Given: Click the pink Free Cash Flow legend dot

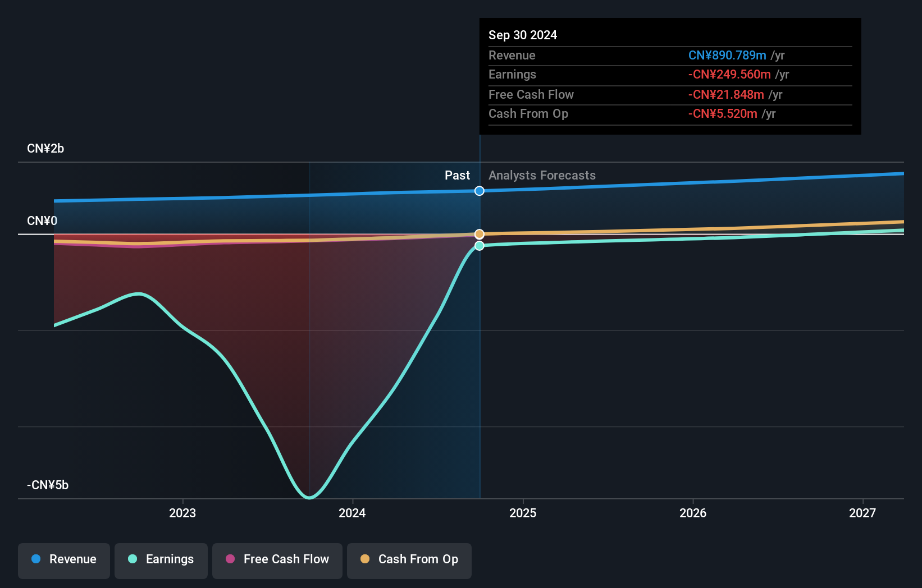Looking at the screenshot, I should click(x=230, y=559).
